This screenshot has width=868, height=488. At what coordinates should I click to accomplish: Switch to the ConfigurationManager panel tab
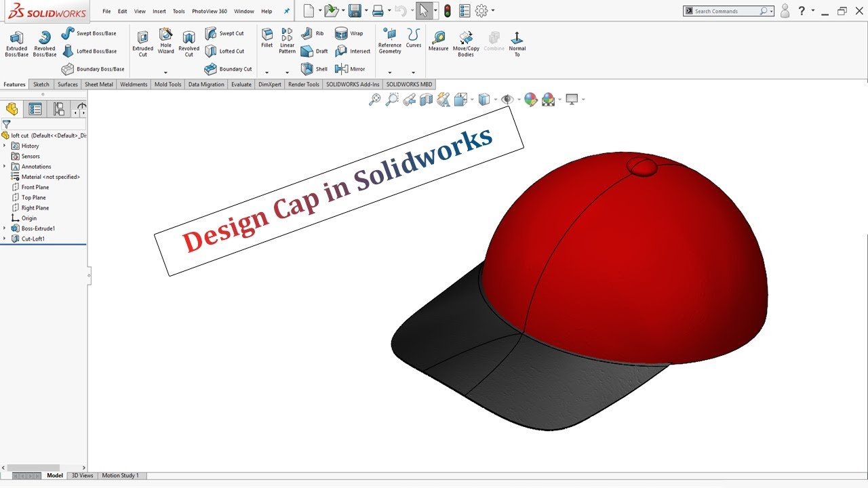(x=59, y=109)
